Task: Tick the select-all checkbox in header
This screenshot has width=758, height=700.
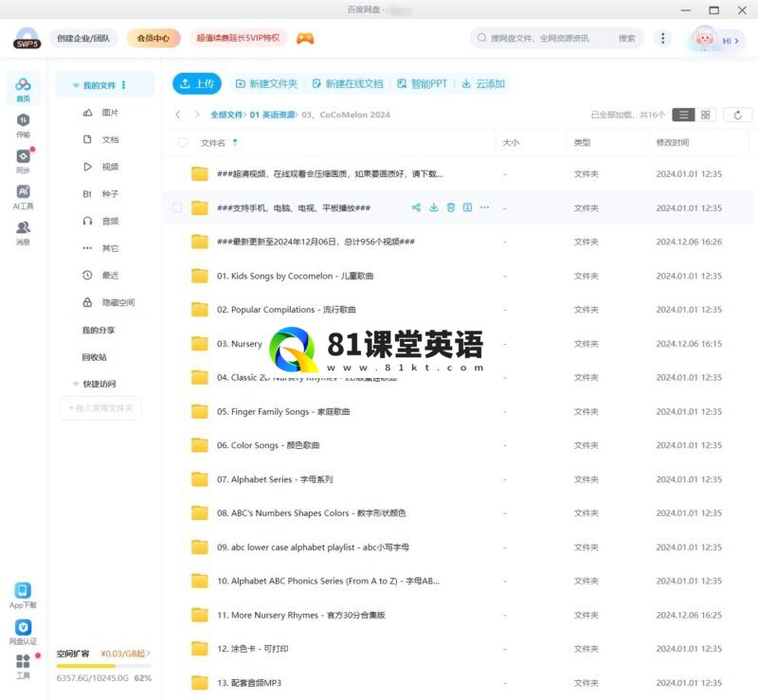Action: pos(183,142)
